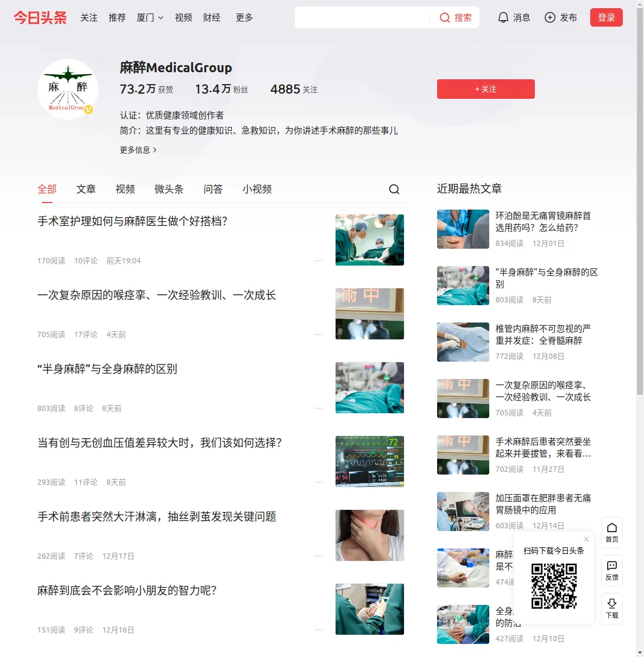
Task: Open notifications bell 消息
Action: click(514, 18)
